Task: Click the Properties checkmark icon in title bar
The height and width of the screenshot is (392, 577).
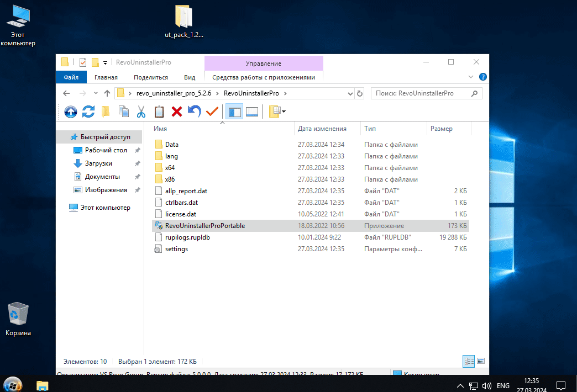Action: 83,62
